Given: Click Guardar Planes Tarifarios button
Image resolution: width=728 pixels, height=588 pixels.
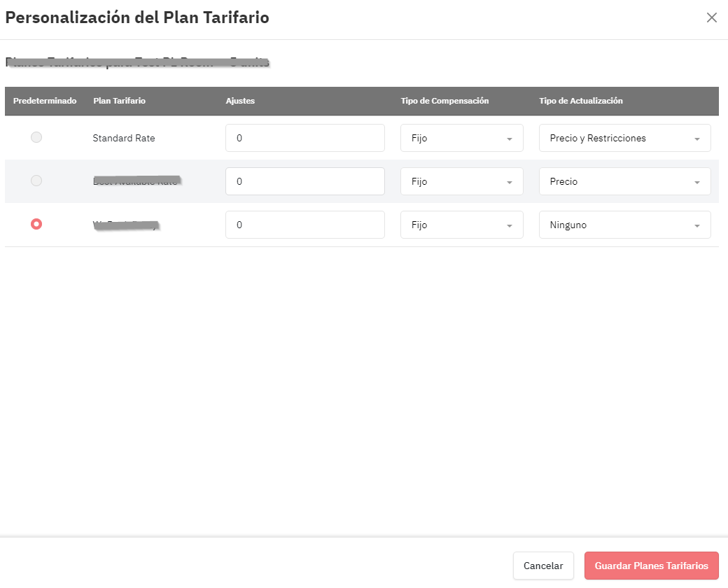Looking at the screenshot, I should point(652,566).
